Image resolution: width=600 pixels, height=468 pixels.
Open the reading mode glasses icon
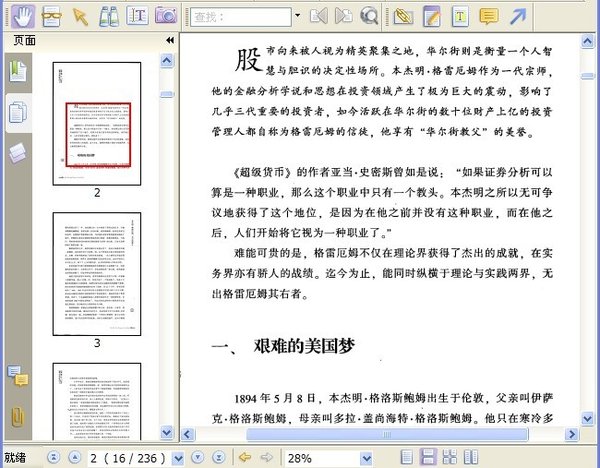tap(52, 16)
